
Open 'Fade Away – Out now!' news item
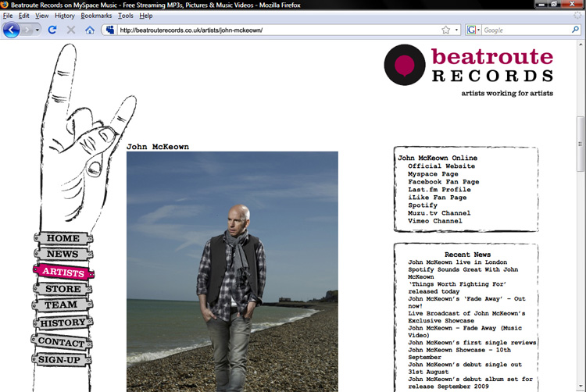466,302
